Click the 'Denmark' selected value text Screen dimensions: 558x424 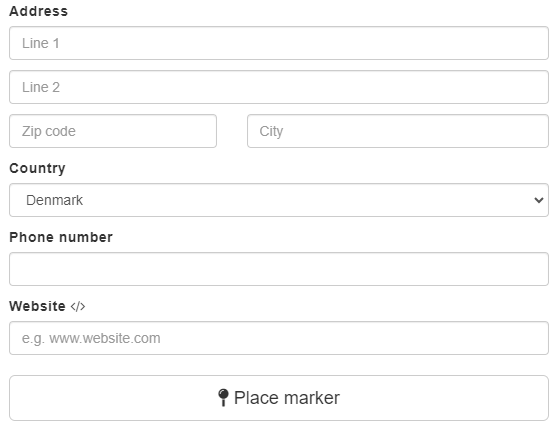54,200
